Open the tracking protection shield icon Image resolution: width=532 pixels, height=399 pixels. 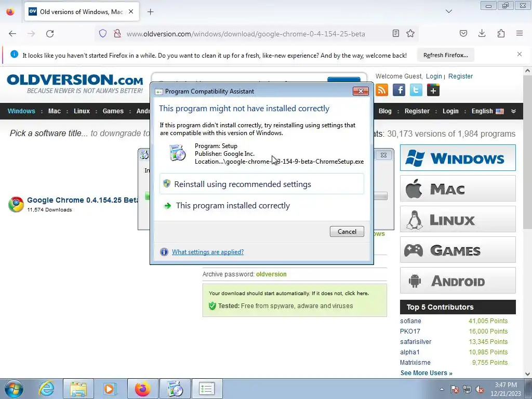point(103,33)
